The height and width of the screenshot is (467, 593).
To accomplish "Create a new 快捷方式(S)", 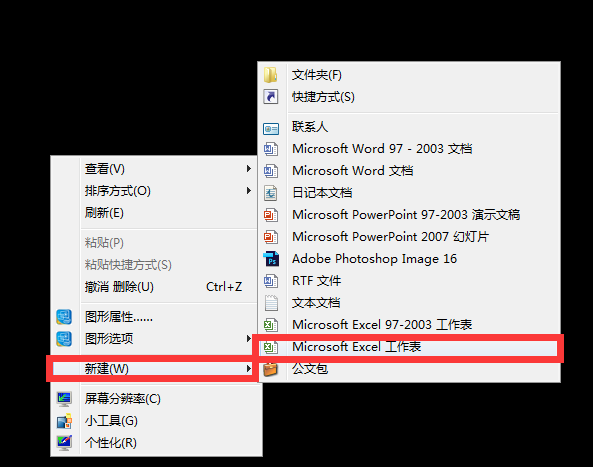I will pyautogui.click(x=409, y=97).
